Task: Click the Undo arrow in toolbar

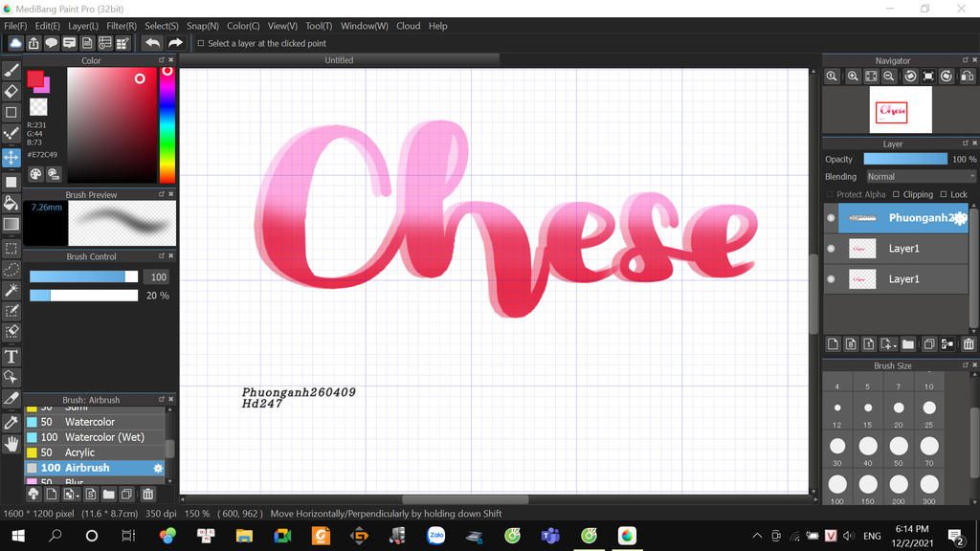Action: coord(152,43)
